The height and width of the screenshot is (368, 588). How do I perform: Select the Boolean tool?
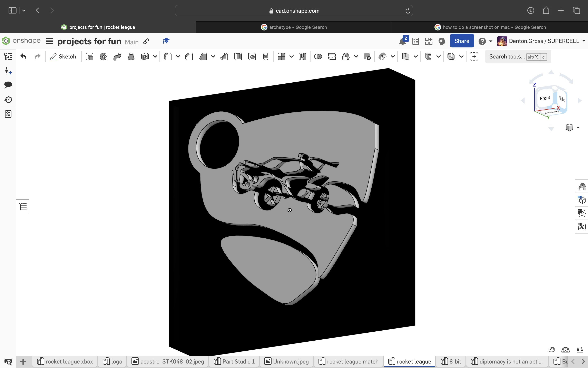(x=318, y=56)
